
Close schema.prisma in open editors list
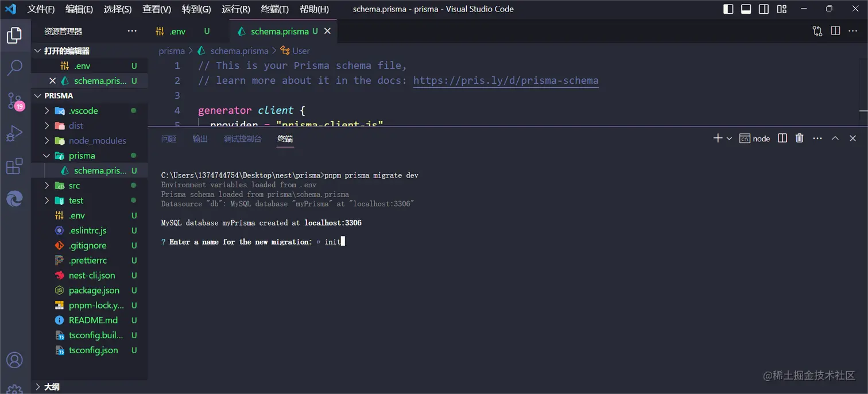click(x=52, y=81)
